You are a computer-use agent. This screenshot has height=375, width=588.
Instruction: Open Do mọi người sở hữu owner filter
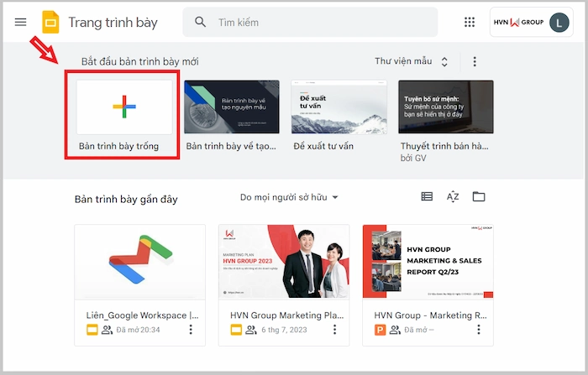[x=289, y=197]
